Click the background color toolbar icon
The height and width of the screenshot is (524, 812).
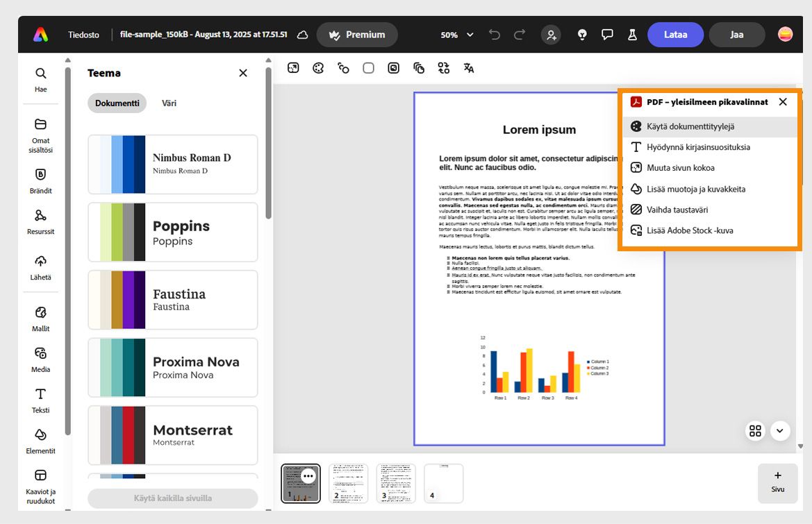click(x=343, y=68)
